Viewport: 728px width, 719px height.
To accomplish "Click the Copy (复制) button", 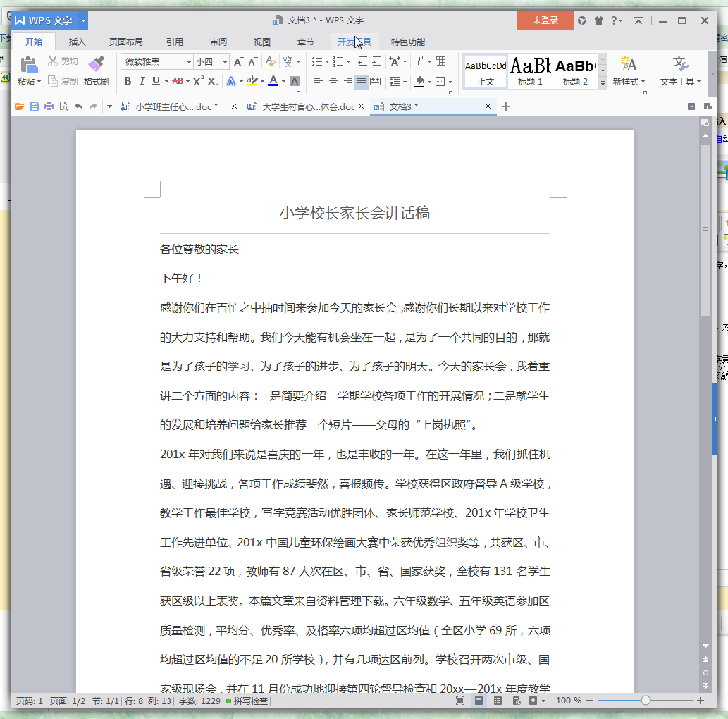I will tap(63, 81).
